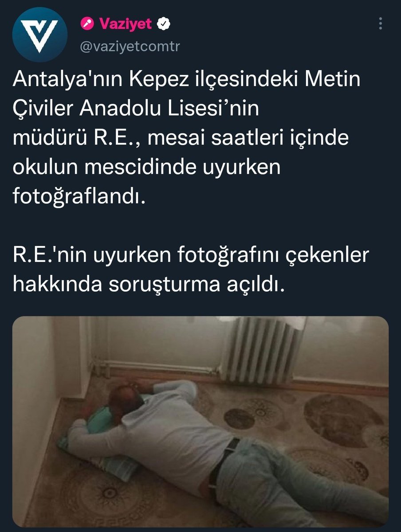
Task: Click the text hakkında soruşturma açıldı
Action: coord(147,284)
